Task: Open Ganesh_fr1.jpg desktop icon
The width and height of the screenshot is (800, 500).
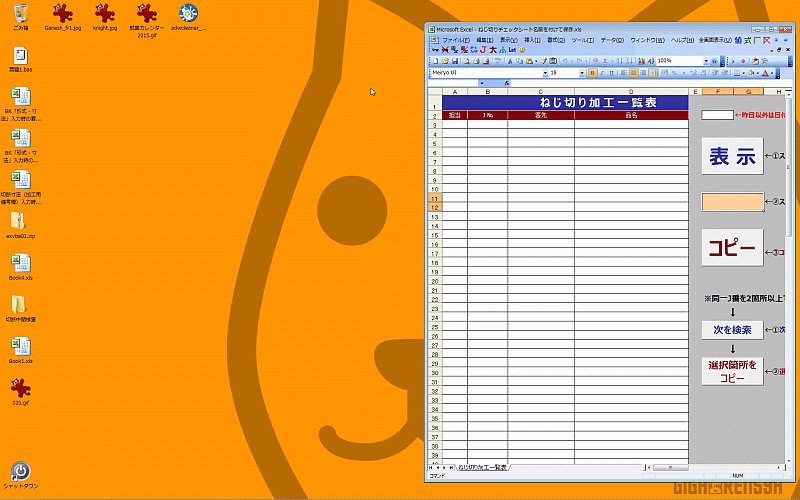Action: tap(63, 17)
